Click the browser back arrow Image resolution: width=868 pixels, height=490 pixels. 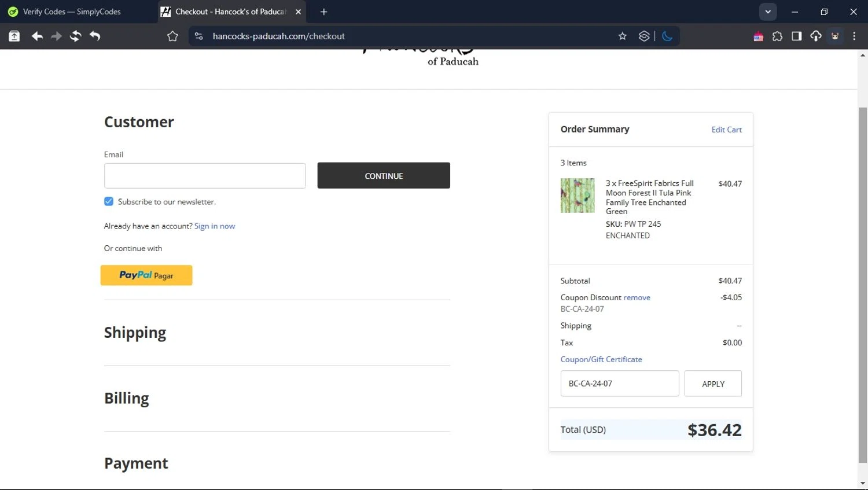point(37,36)
